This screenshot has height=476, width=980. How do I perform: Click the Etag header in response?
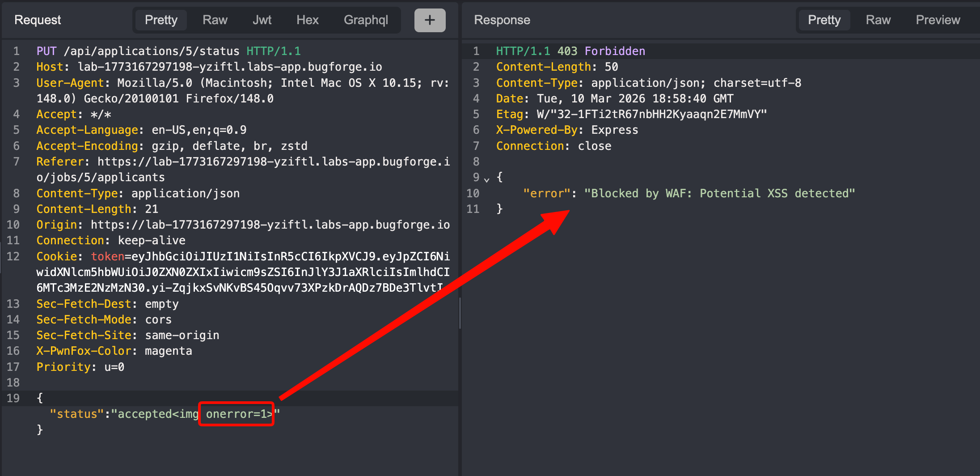click(509, 114)
